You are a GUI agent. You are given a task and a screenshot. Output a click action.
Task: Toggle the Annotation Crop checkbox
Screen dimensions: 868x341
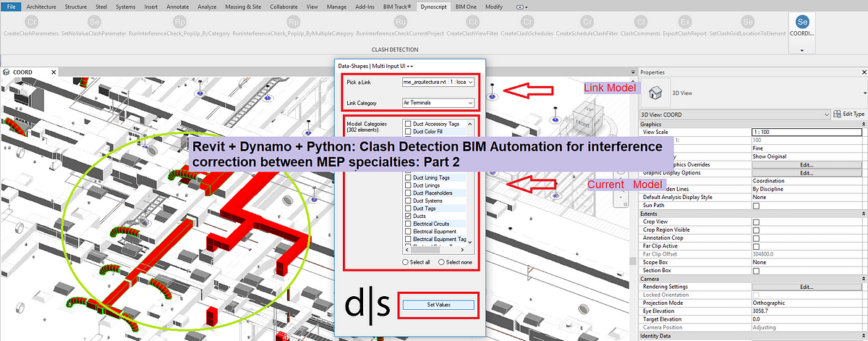(x=757, y=237)
